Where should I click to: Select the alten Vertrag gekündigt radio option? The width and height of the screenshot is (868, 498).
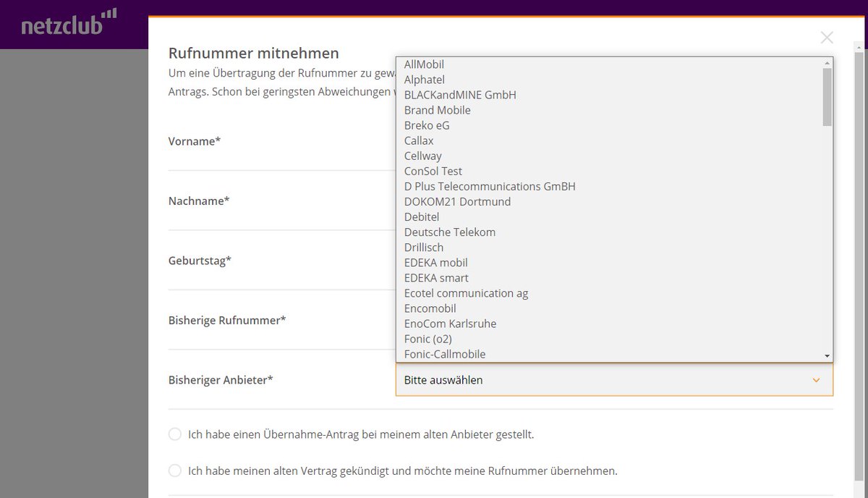coord(175,470)
